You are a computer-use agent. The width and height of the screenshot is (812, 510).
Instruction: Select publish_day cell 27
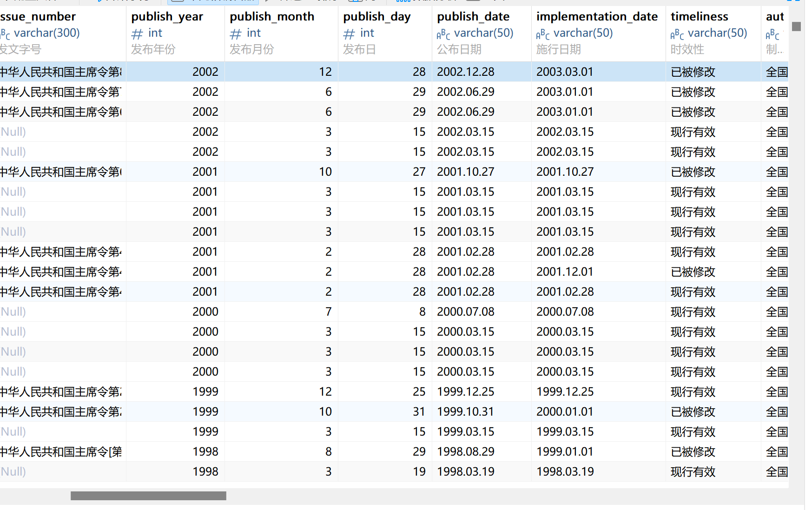[x=385, y=172]
